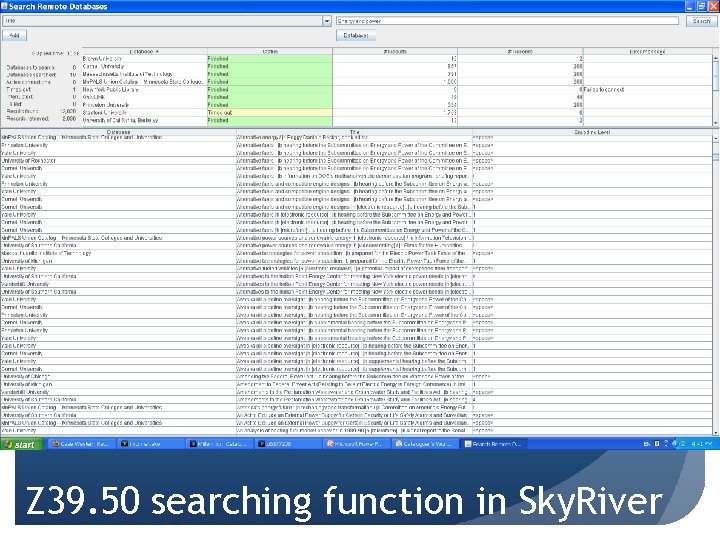Click the search term input containing 'Energy and power'
The image size is (720, 540).
(507, 21)
